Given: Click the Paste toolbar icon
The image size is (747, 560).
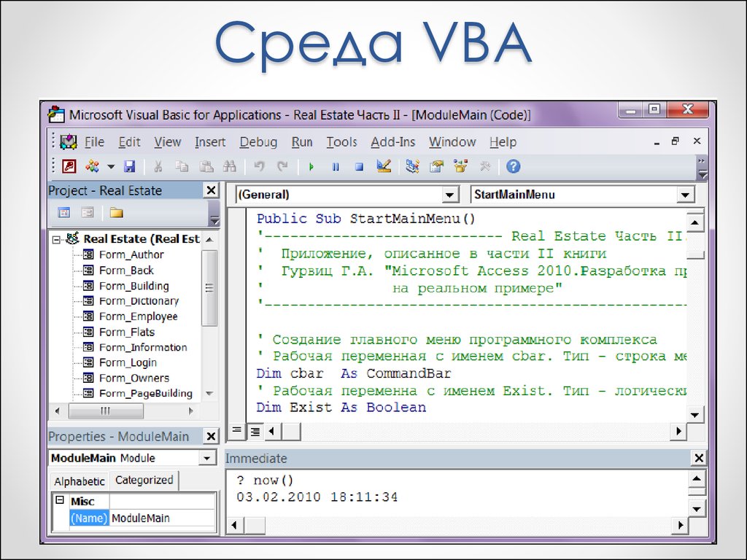Looking at the screenshot, I should click(x=206, y=167).
